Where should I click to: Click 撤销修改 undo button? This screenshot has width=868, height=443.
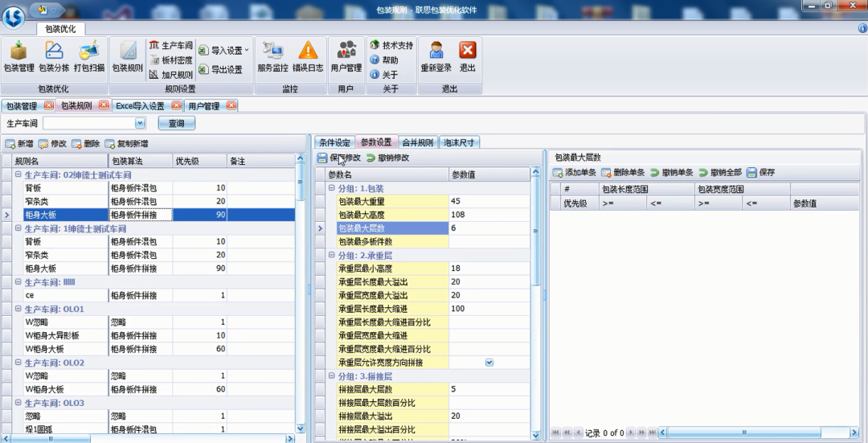pos(388,158)
